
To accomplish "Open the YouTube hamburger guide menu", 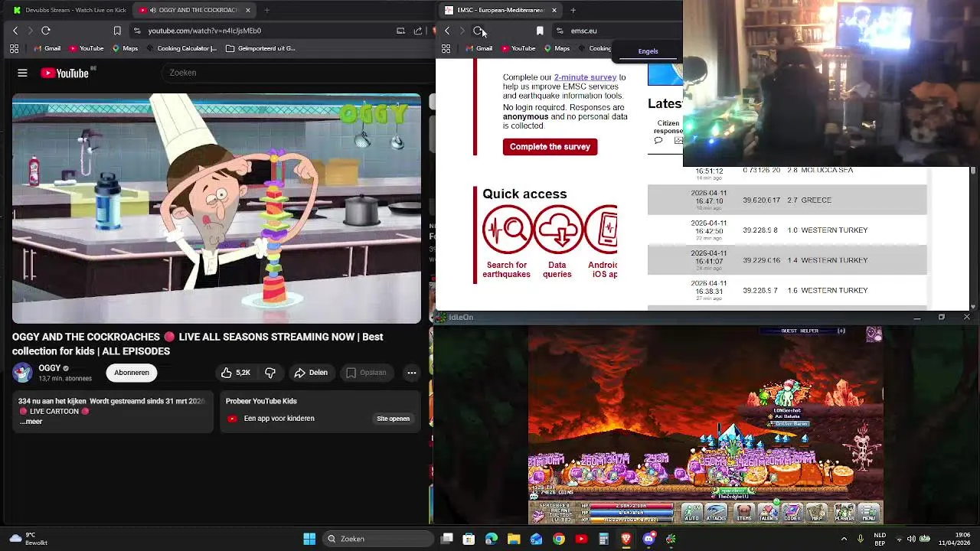I will pyautogui.click(x=22, y=73).
